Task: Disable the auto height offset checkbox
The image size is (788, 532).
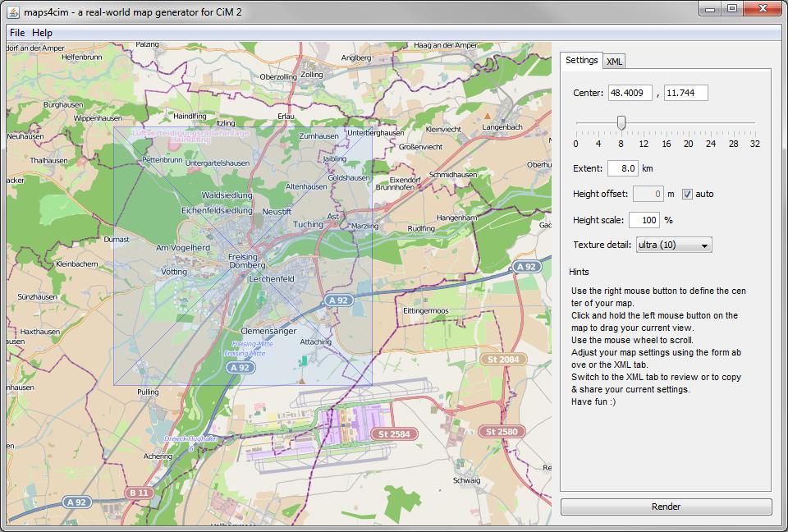Action: (x=688, y=194)
